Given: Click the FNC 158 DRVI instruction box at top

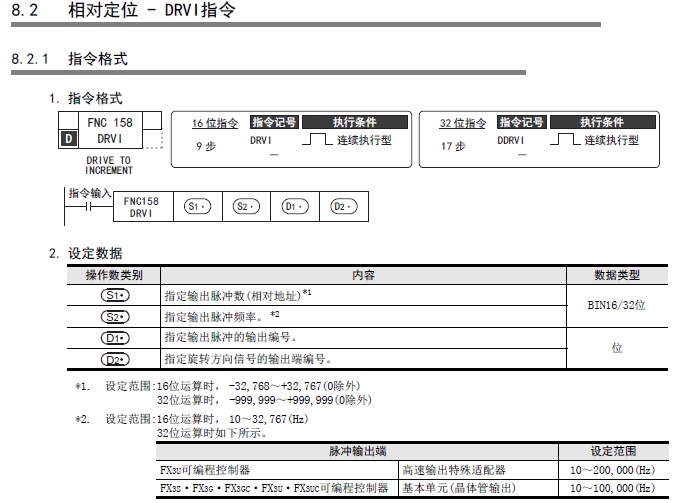Looking at the screenshot, I should (x=109, y=131).
